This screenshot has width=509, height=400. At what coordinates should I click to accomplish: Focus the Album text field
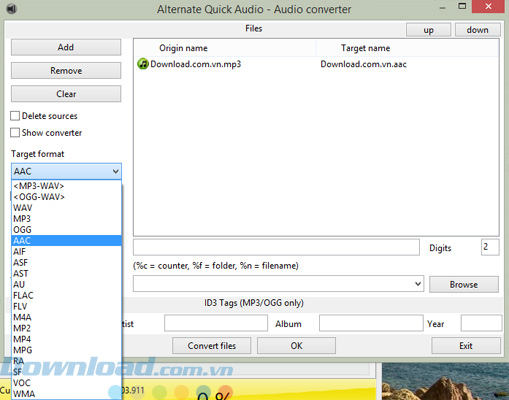pos(371,323)
